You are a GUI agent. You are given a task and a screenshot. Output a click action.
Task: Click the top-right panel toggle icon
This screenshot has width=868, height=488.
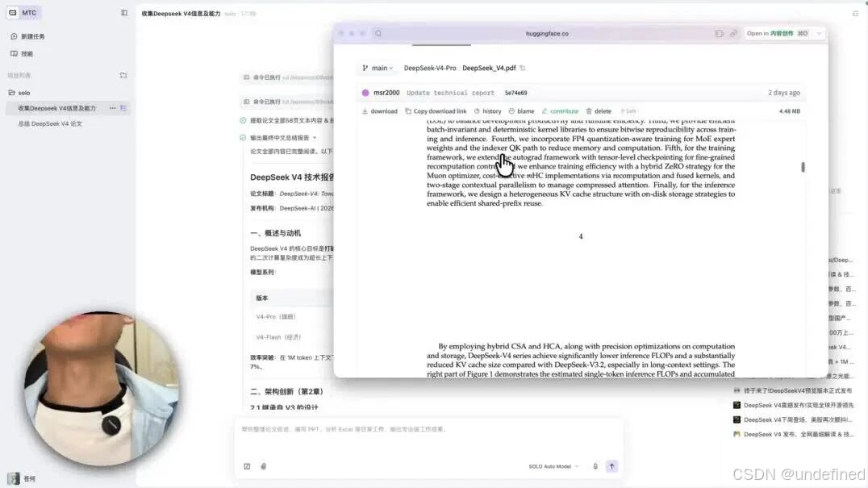coord(855,13)
